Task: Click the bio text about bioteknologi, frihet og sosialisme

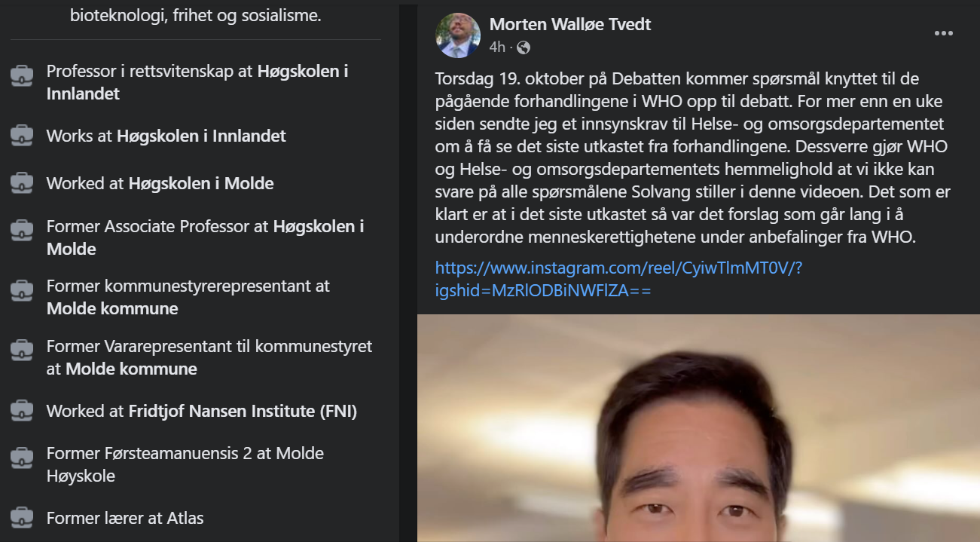Action: pyautogui.click(x=196, y=14)
